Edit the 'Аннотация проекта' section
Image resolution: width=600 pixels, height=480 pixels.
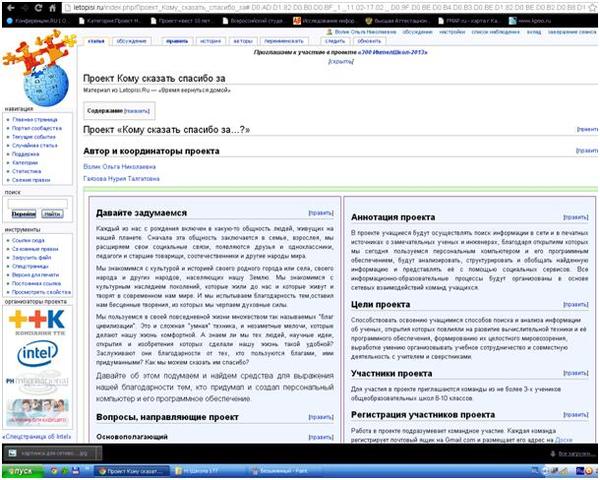576,217
